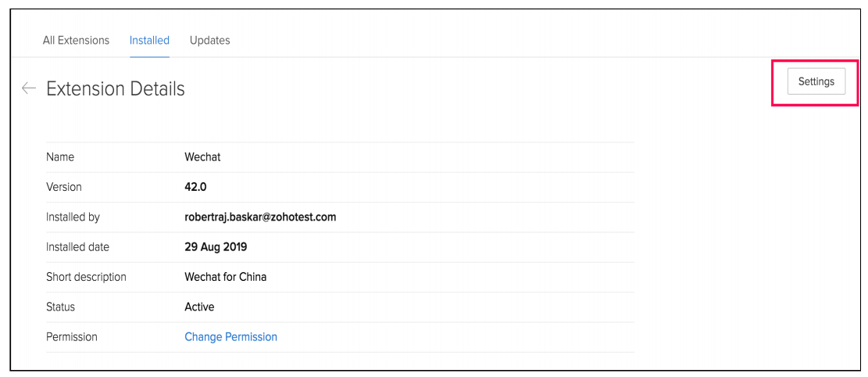This screenshot has width=868, height=377.
Task: Click the Status row label
Action: point(61,307)
